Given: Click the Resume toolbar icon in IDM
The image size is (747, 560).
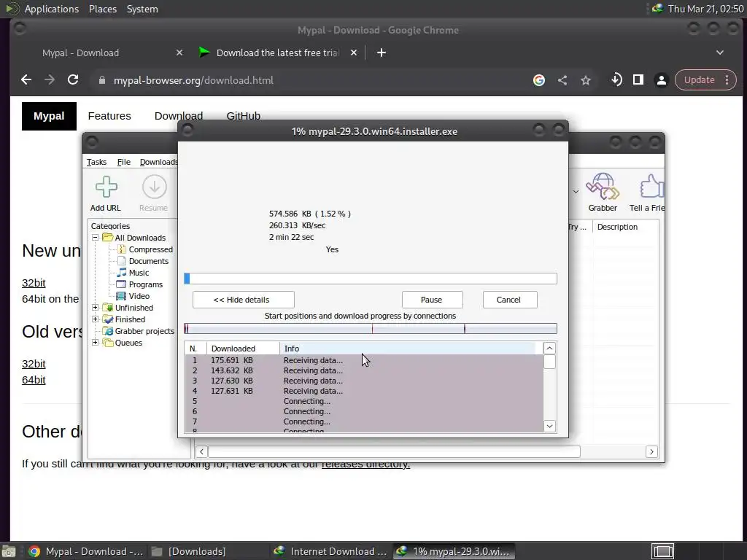Looking at the screenshot, I should click(155, 187).
